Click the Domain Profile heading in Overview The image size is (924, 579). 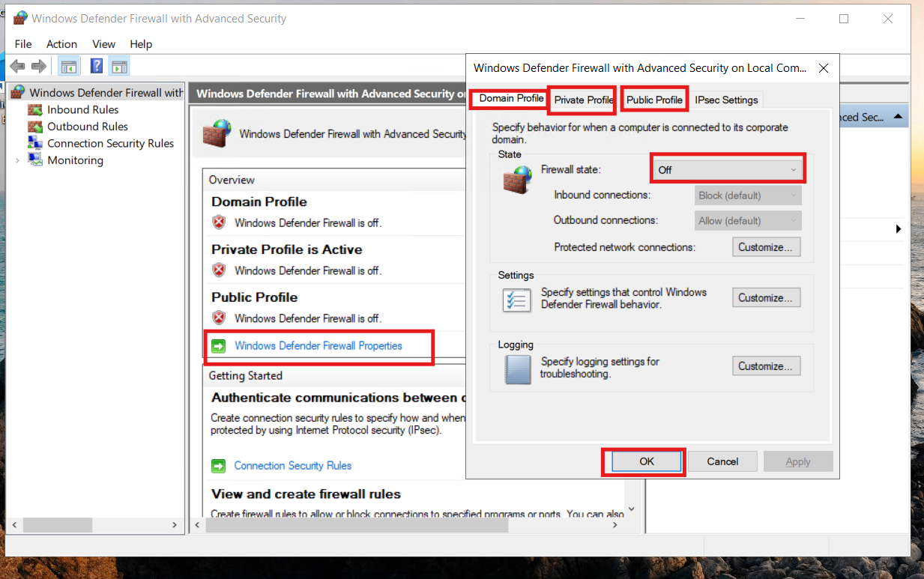click(x=259, y=201)
